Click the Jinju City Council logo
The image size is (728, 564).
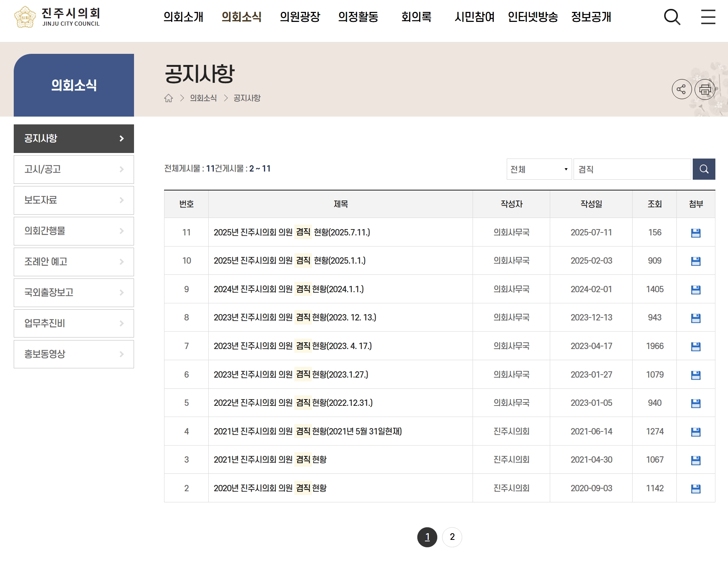point(57,17)
